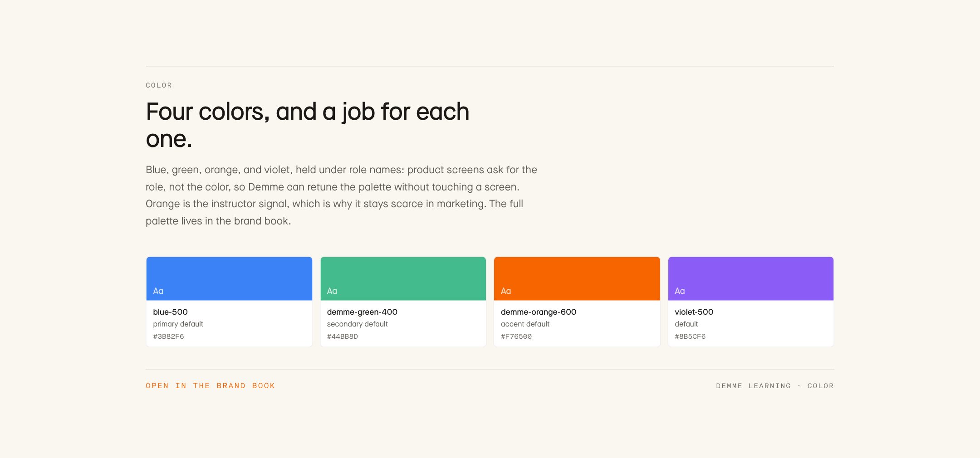Click the hex value #44BB8D
Image resolution: width=980 pixels, height=458 pixels.
pos(343,336)
